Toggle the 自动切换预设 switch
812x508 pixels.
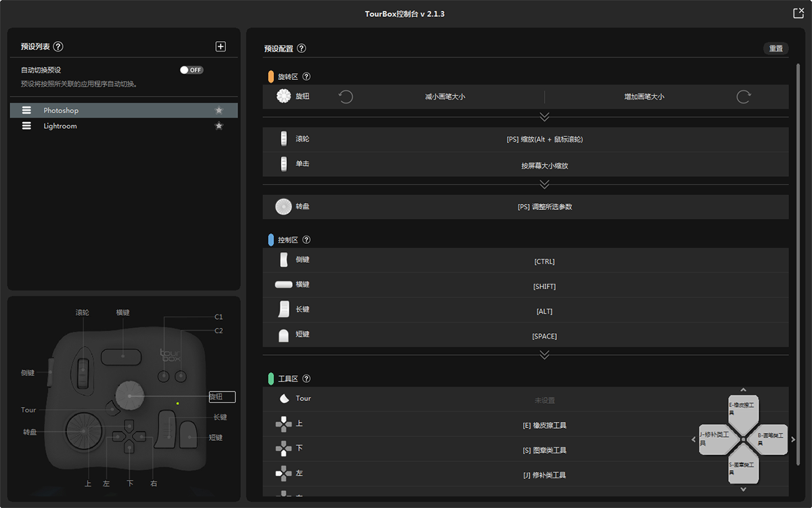coord(191,70)
